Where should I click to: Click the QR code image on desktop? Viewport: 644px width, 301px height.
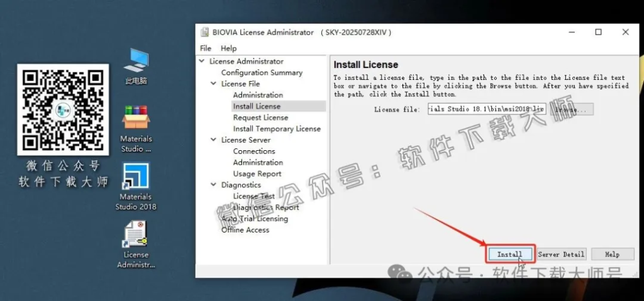[x=63, y=109]
